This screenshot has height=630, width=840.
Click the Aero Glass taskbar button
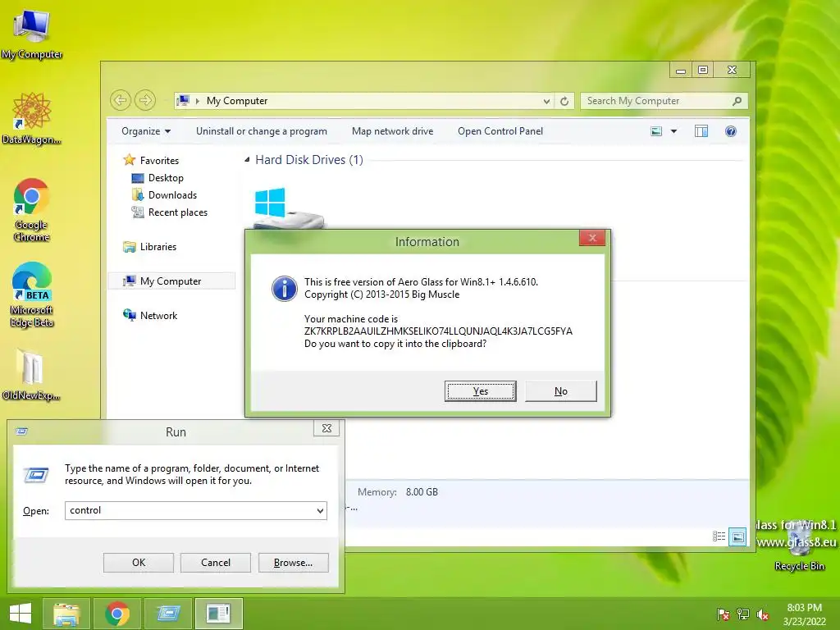[x=218, y=614]
